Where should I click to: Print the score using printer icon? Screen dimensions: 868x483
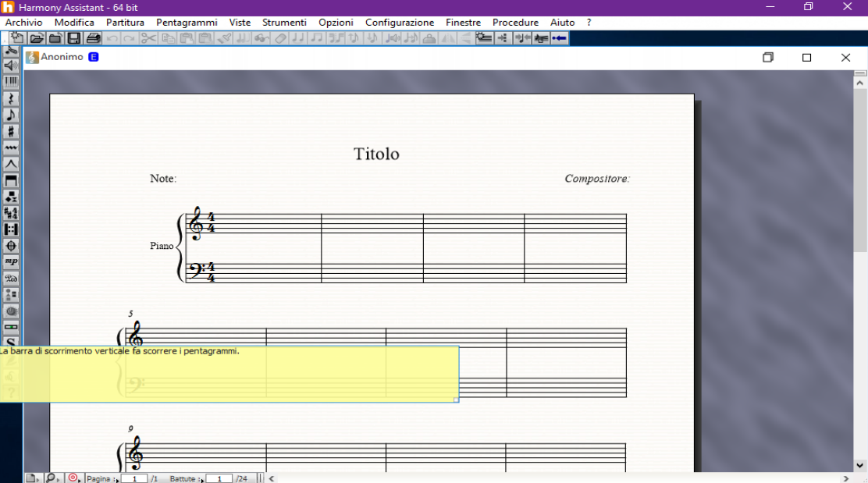point(93,38)
